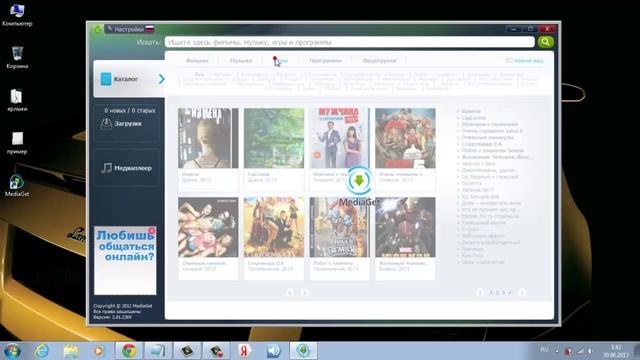Open the Побег с планеты Земля poster
Viewport: 640px width, 360px height.
pos(340,227)
